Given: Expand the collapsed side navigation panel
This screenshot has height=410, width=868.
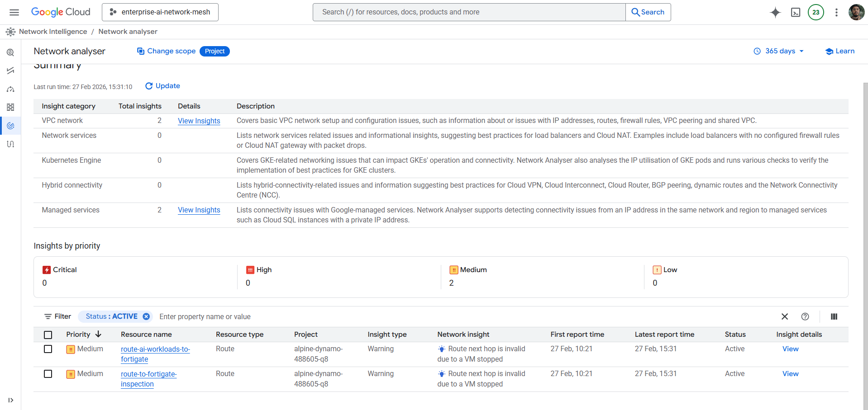Looking at the screenshot, I should 10,400.
